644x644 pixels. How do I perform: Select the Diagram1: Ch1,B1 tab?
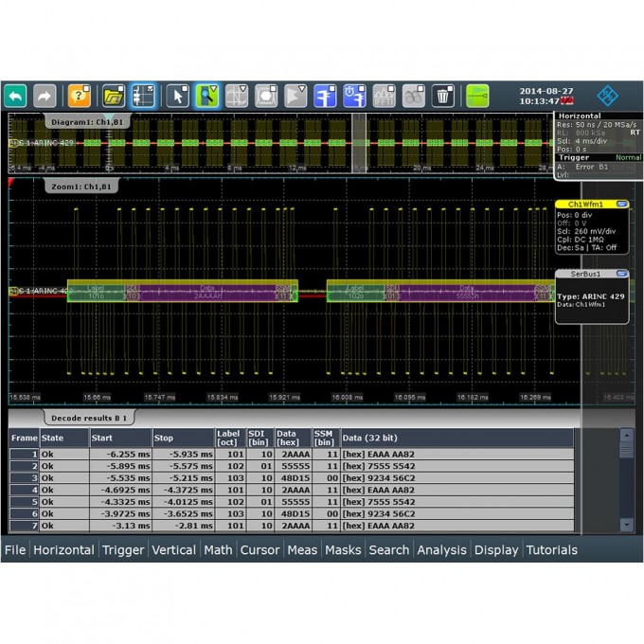[87, 122]
